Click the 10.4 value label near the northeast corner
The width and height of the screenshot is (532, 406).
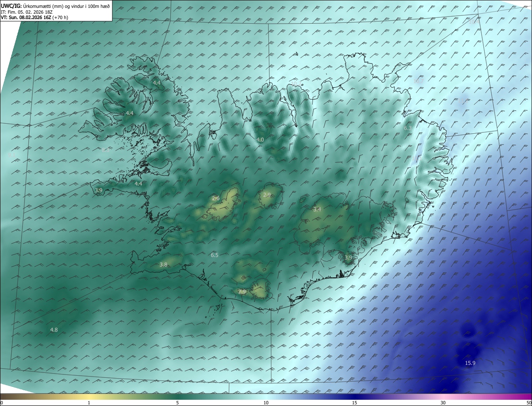tap(474, 22)
